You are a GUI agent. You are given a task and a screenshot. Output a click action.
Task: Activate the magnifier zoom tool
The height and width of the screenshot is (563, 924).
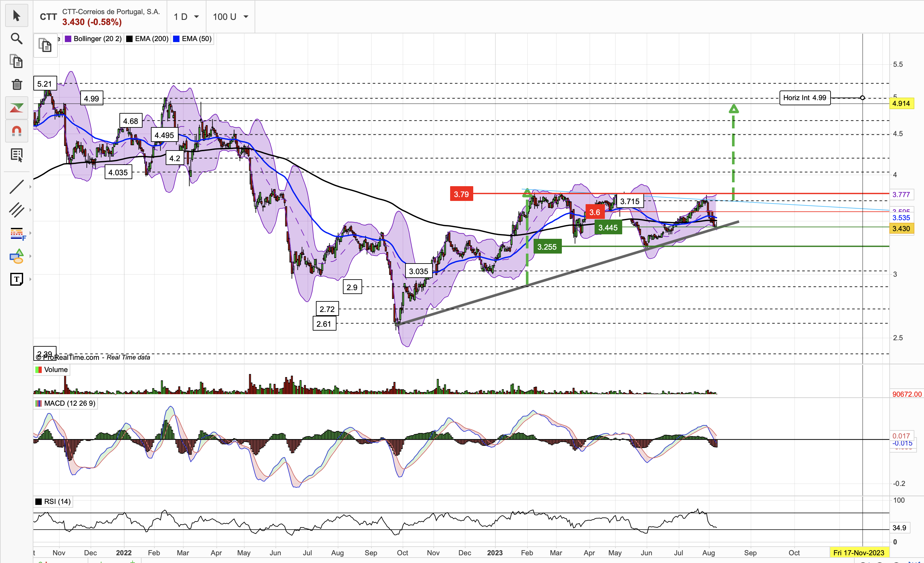(x=16, y=39)
